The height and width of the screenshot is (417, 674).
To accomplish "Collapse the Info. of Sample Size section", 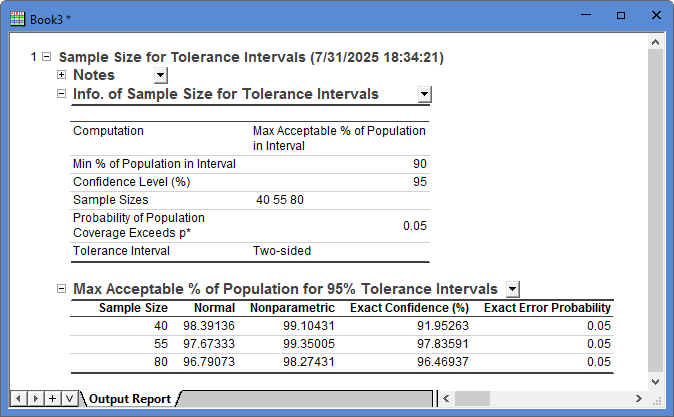I will (61, 94).
